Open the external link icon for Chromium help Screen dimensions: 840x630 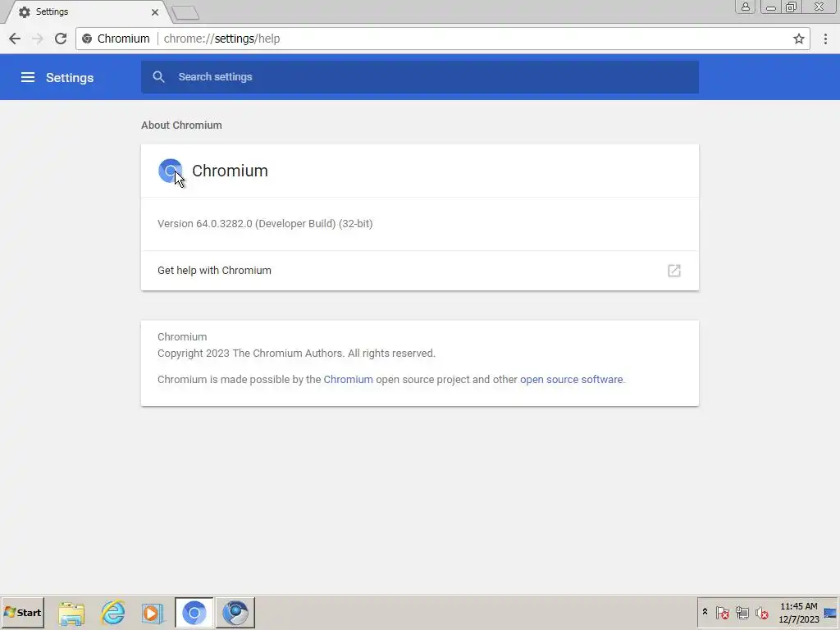[674, 271]
